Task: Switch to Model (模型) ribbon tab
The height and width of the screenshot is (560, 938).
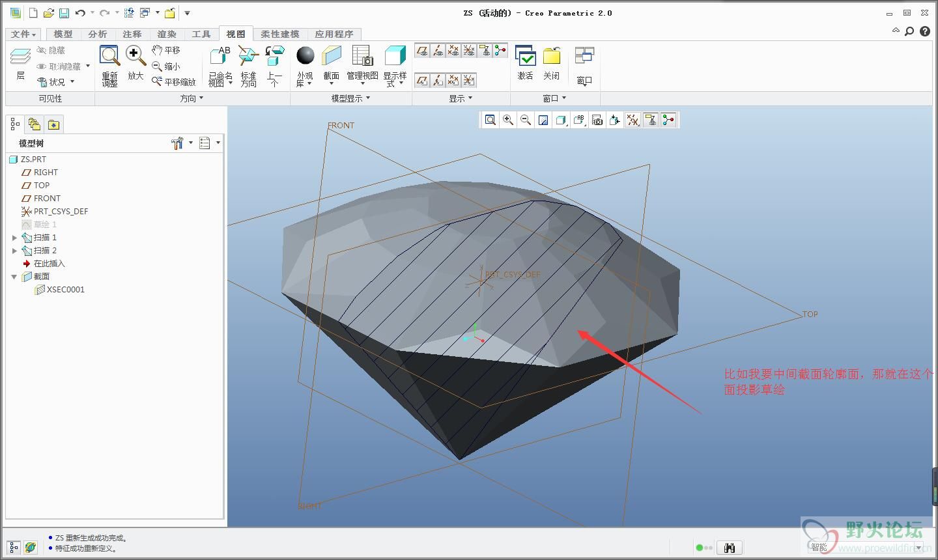Action: click(63, 34)
